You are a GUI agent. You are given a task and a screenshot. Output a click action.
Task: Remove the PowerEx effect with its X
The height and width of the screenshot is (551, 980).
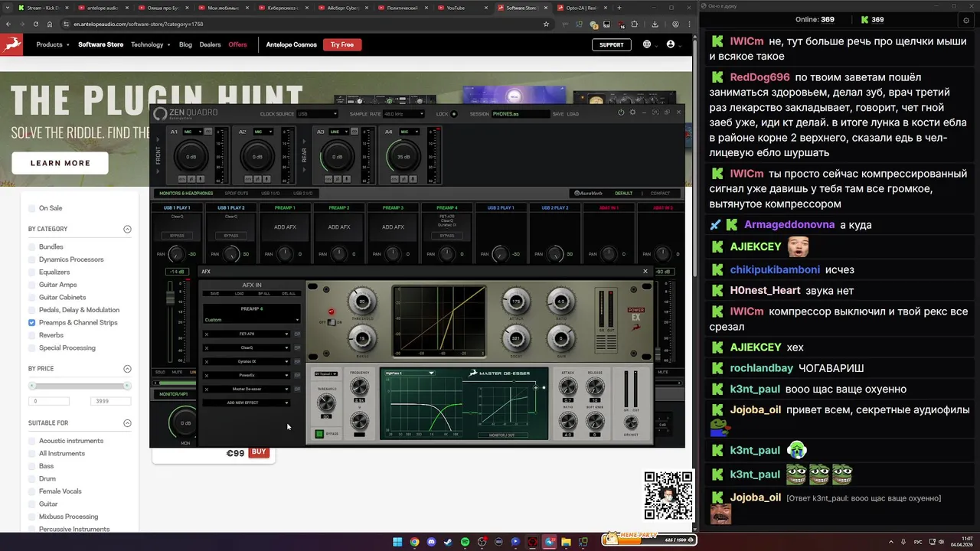click(x=207, y=376)
